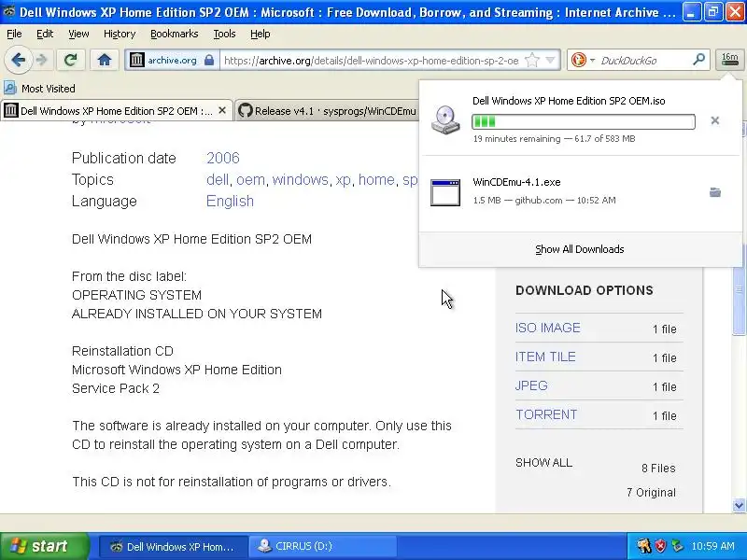
Task: Open the address bar history dropdown arrow
Action: [x=550, y=60]
